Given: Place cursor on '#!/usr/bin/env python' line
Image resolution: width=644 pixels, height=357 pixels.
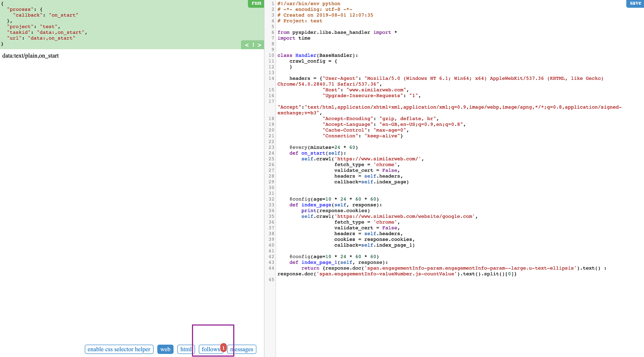Looking at the screenshot, I should point(309,4).
